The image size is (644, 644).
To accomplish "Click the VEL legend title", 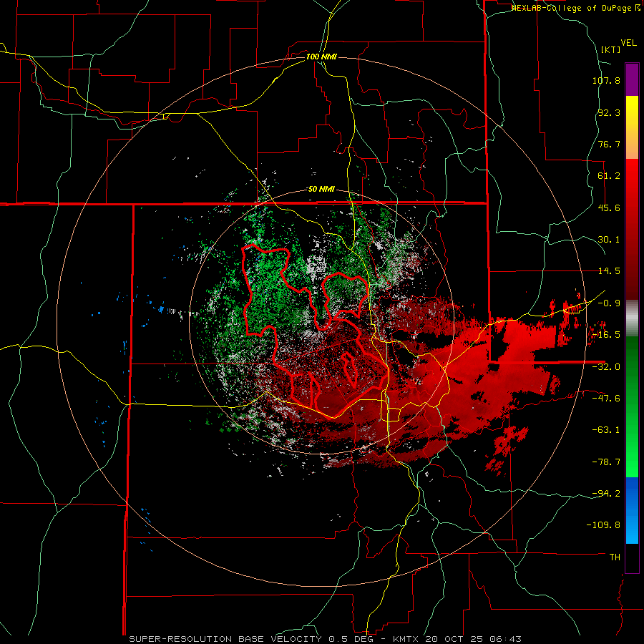I will point(628,43).
